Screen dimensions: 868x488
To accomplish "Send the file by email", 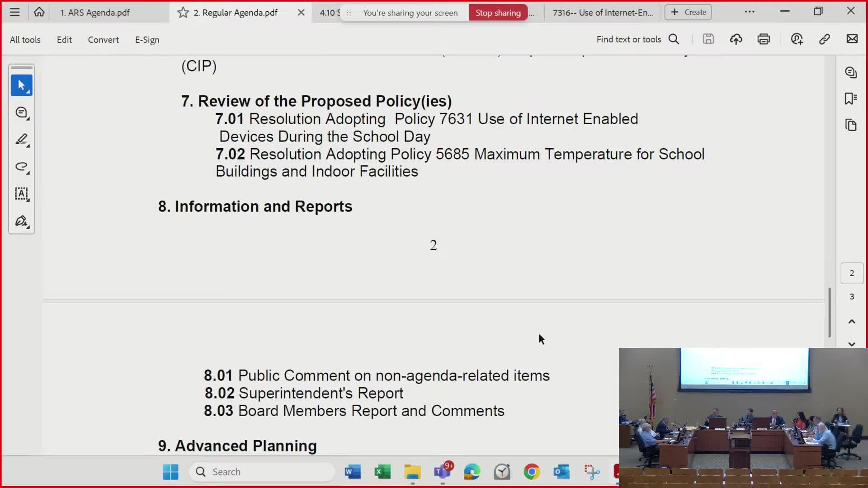I will point(852,39).
